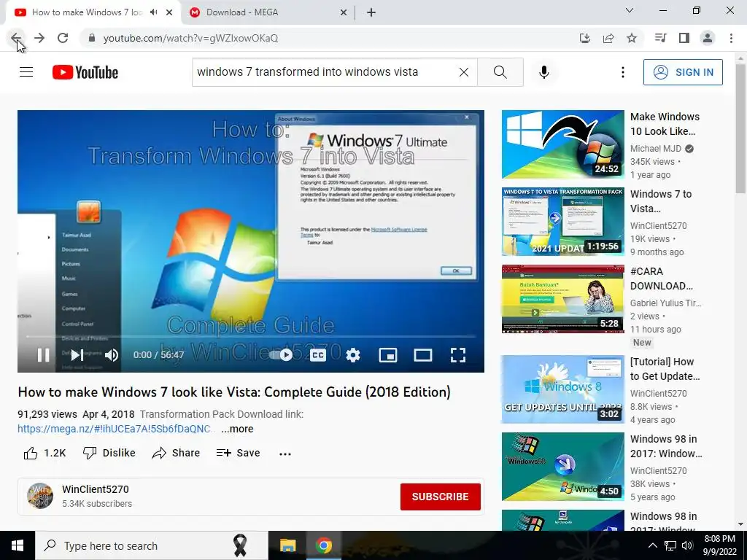This screenshot has width=747, height=560.
Task: Open the WinClient5270 channel avatar
Action: 40,496
